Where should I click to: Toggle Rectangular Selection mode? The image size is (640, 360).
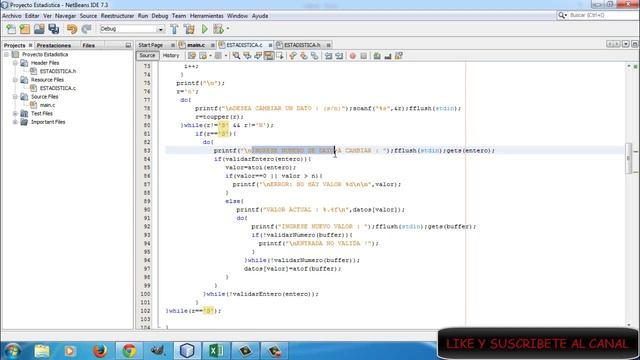point(280,56)
